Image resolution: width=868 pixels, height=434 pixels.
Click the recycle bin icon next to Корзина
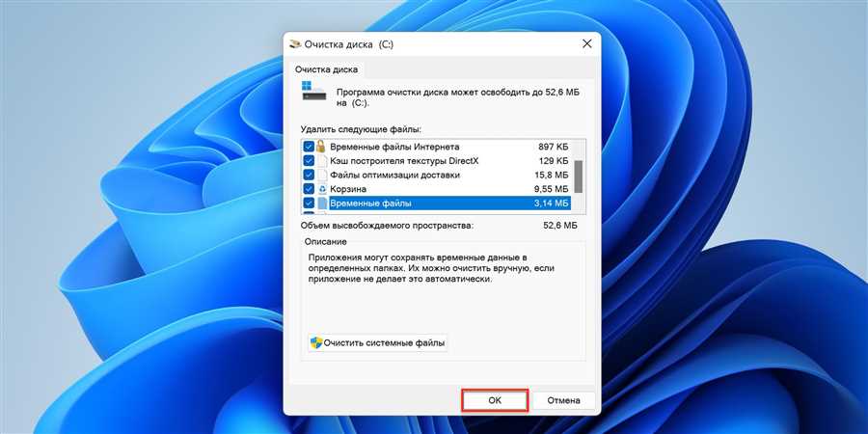click(321, 189)
